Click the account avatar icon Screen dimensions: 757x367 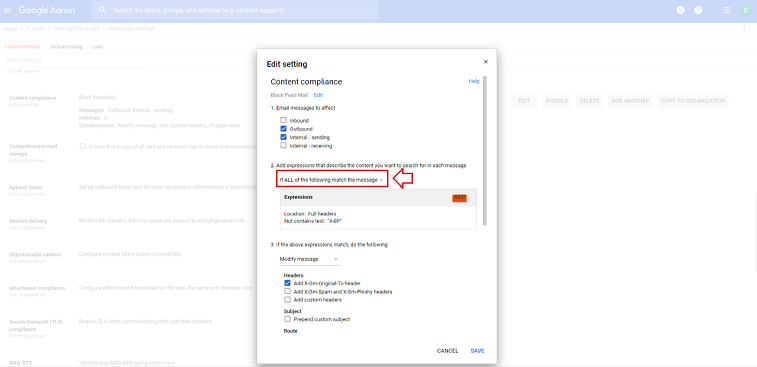point(745,10)
